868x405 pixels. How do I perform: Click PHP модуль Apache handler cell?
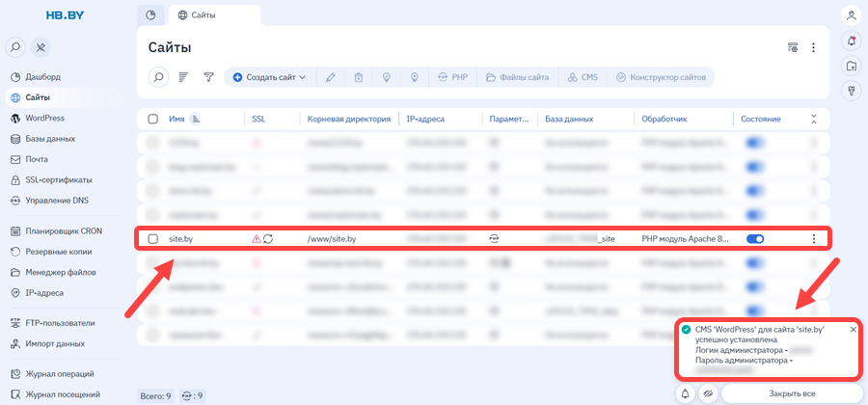point(686,239)
